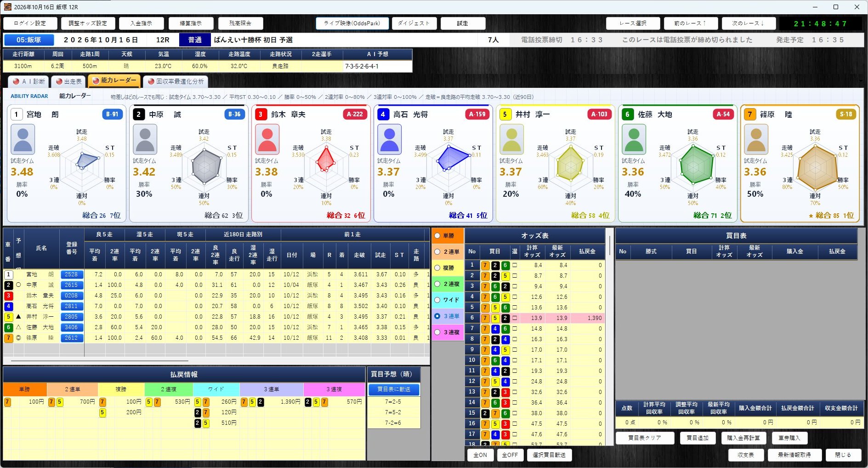Tick the select checkbox in odds row No 6

(x=515, y=318)
